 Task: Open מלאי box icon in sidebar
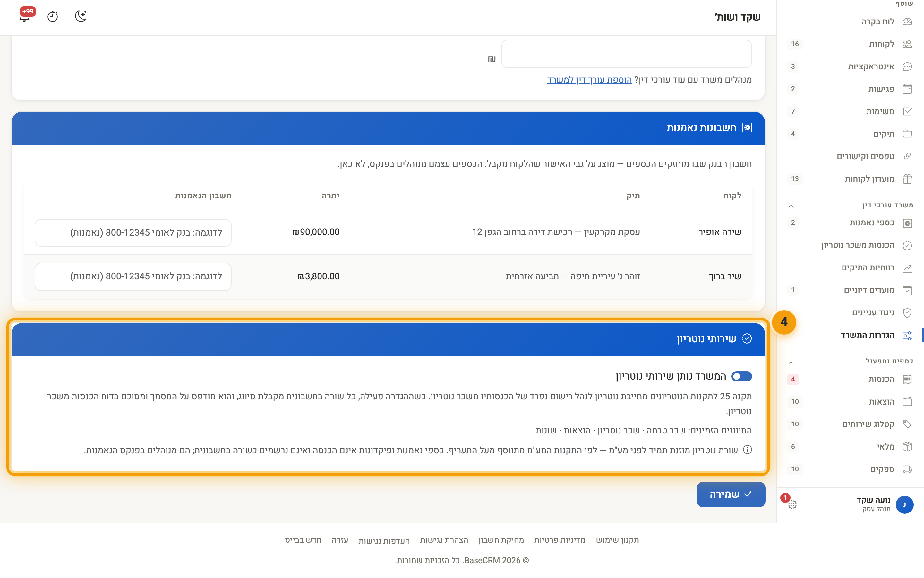[x=907, y=447]
